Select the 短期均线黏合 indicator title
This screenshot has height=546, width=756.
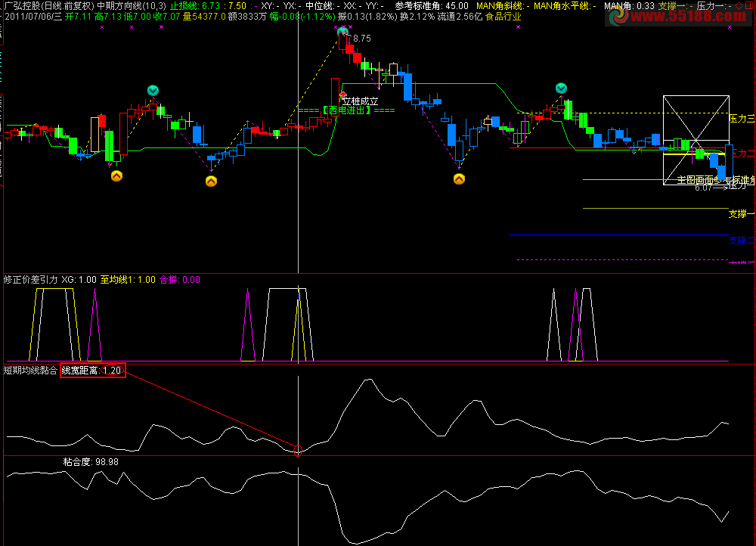[30, 371]
